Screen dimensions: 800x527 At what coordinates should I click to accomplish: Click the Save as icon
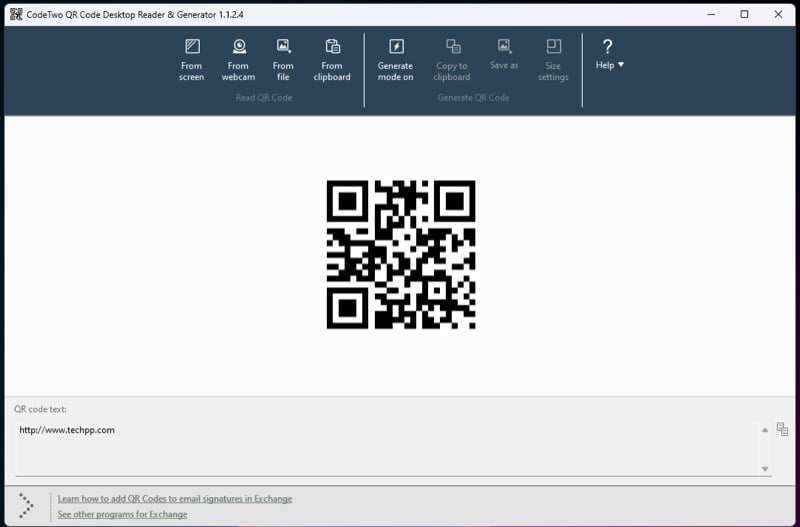504,47
